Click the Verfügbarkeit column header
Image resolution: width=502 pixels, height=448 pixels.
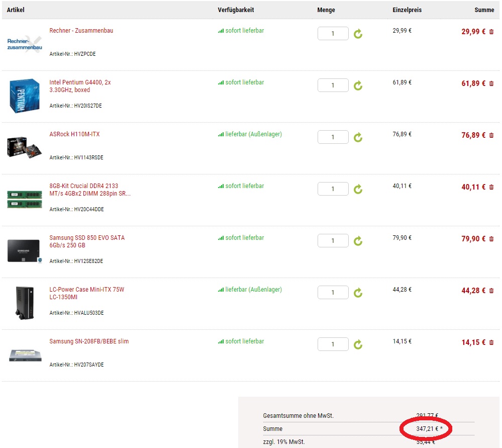click(x=236, y=10)
